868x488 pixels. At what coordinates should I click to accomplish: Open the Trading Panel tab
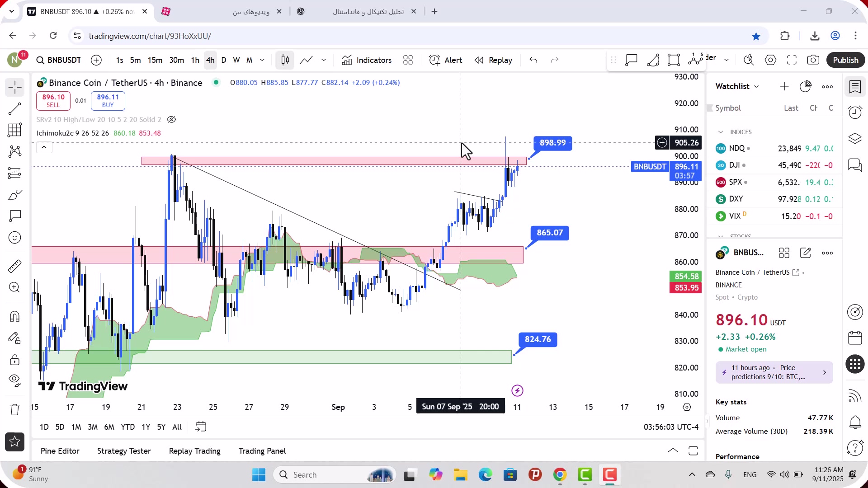point(262,451)
